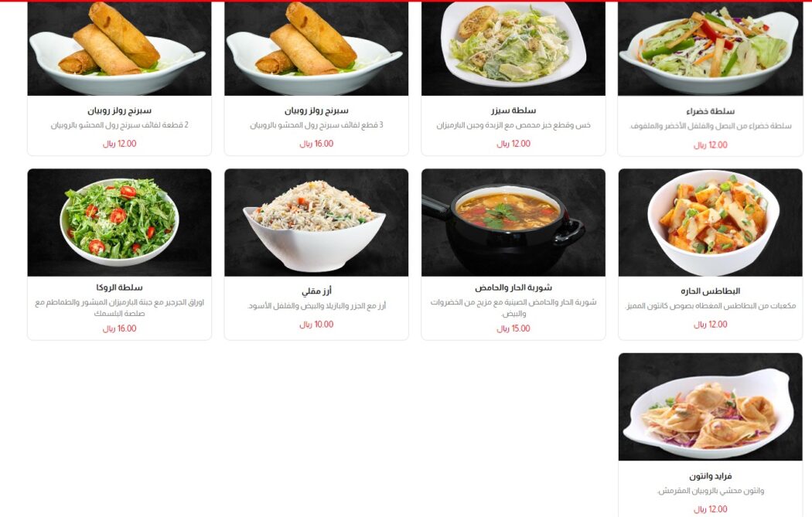Click the 16.00 ريال price under سلطة الروكا

(x=120, y=328)
